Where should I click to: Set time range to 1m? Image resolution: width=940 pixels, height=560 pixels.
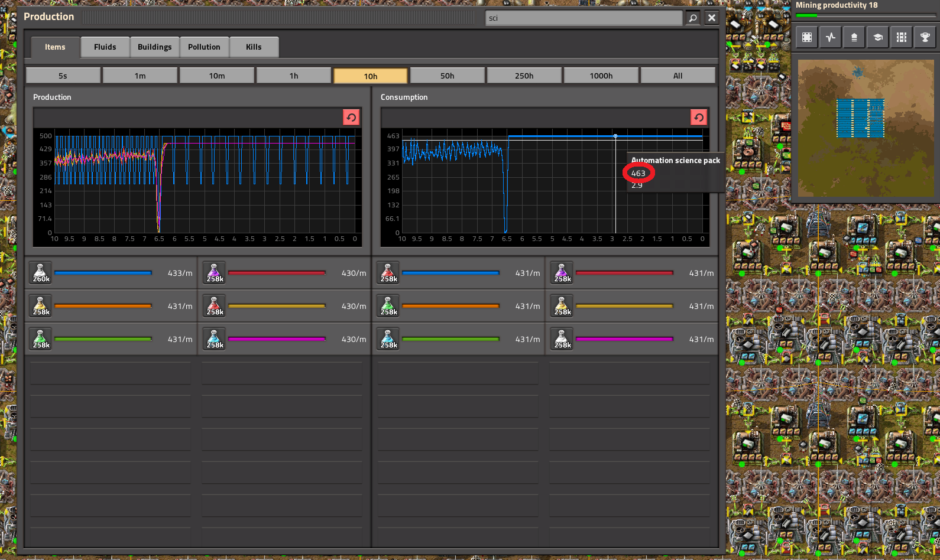(x=140, y=76)
